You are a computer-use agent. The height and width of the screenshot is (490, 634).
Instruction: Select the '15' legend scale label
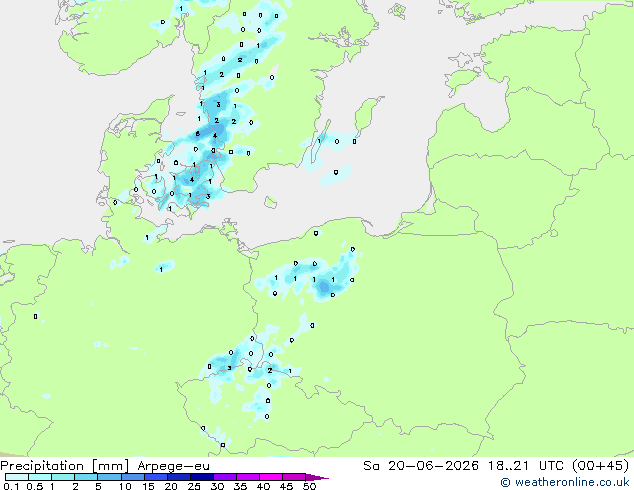click(x=148, y=486)
